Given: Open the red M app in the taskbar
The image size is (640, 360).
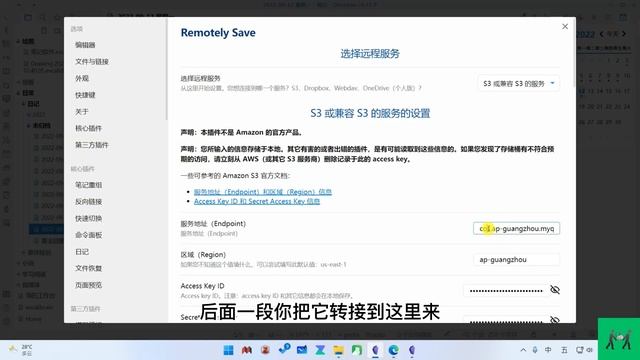Looking at the screenshot, I should click(247, 350).
